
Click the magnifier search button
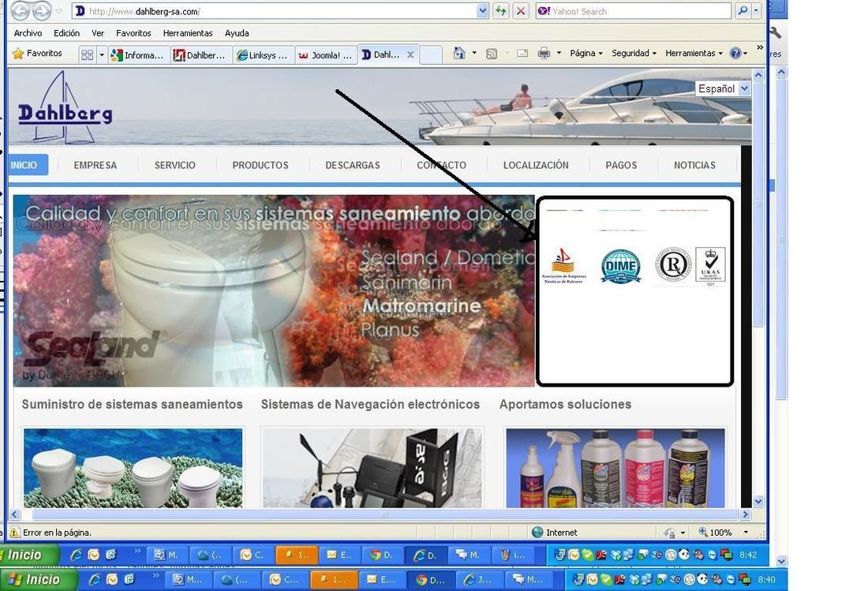743,10
